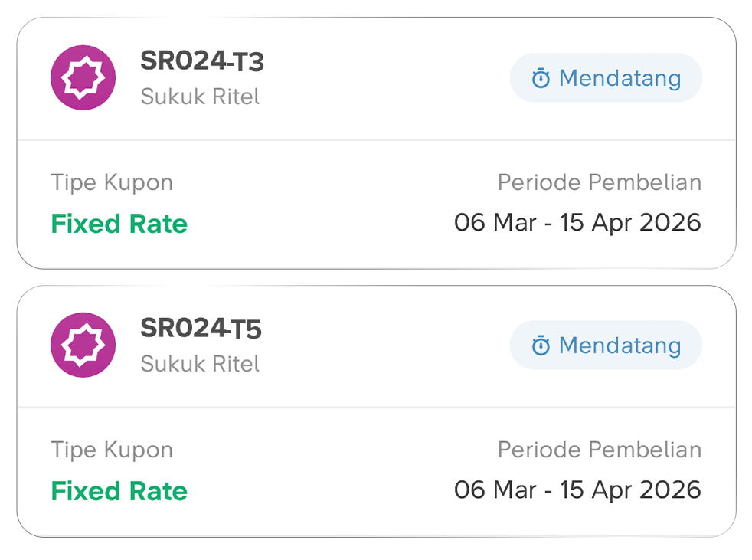This screenshot has width=752, height=560.
Task: Click the Mendatang text on SR024-T5 badge
Action: tap(620, 345)
